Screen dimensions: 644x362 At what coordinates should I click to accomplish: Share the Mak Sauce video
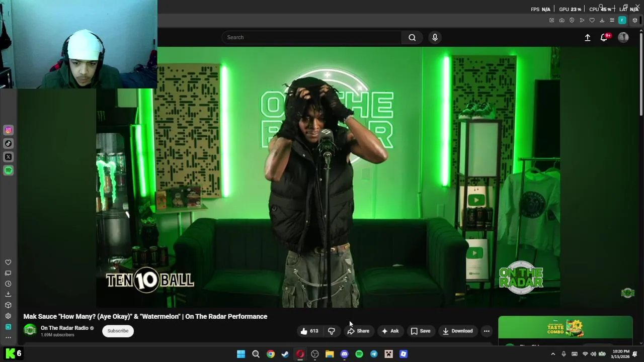(x=358, y=331)
